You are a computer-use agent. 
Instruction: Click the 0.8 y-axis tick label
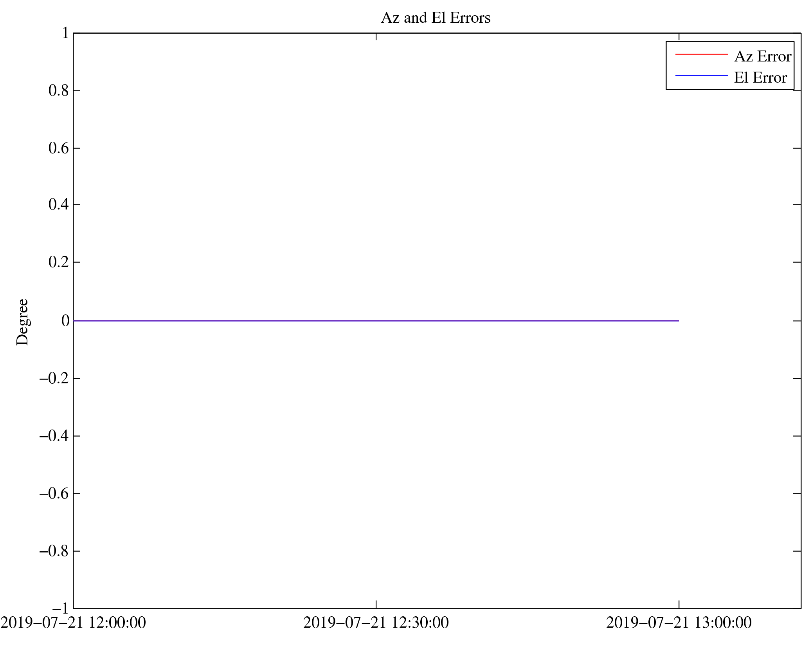coord(58,91)
